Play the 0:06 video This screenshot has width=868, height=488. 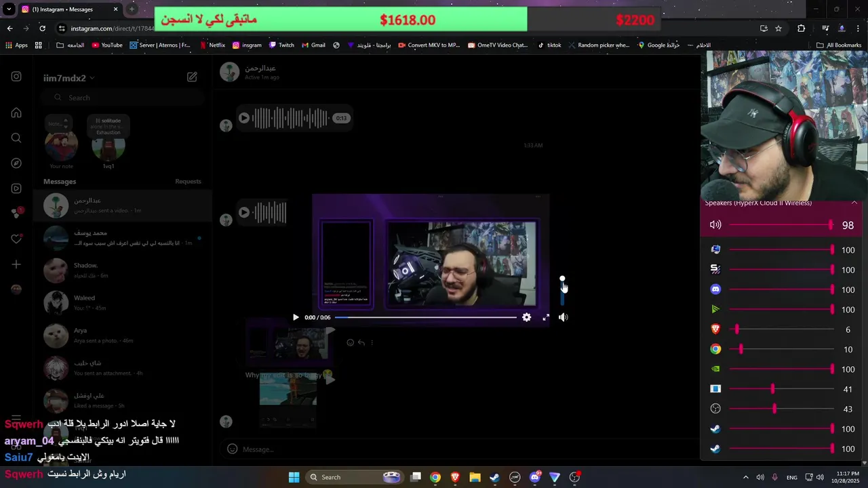pos(296,317)
